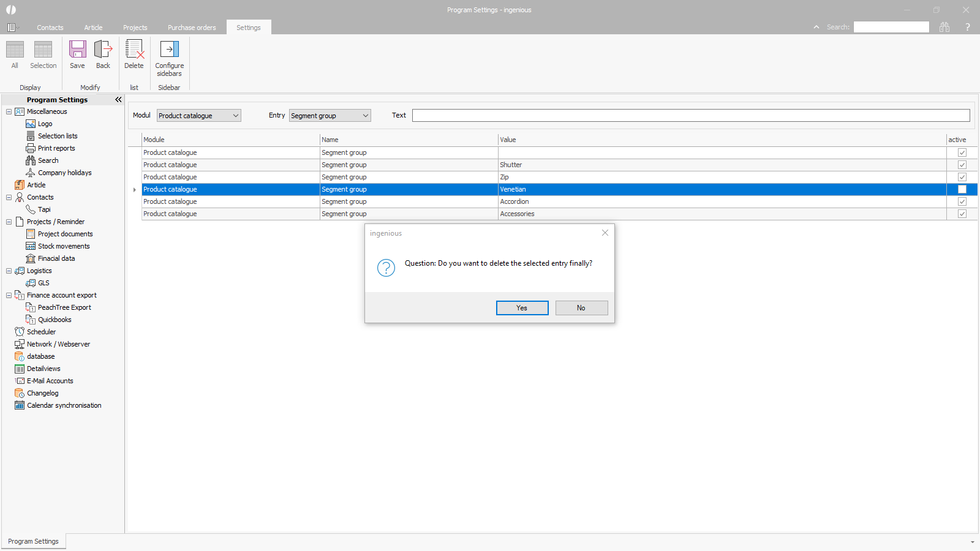
Task: Toggle active checkbox for Venetian row
Action: [962, 189]
